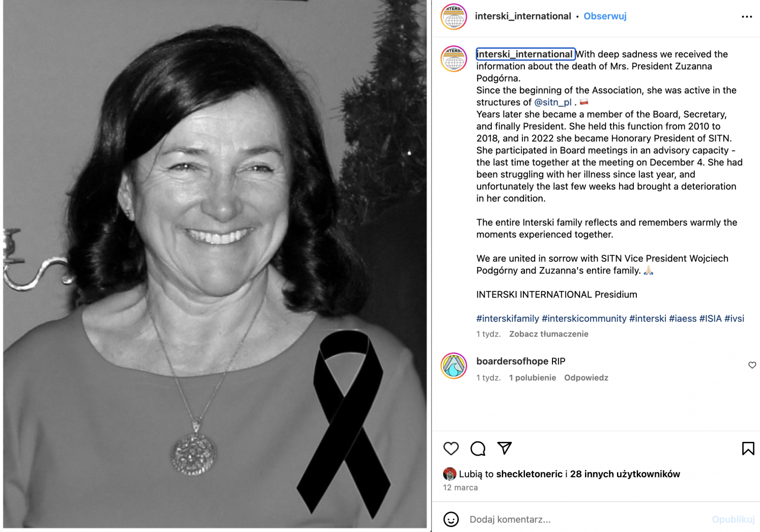
Task: Open the #interskifamily hashtag
Action: (508, 319)
